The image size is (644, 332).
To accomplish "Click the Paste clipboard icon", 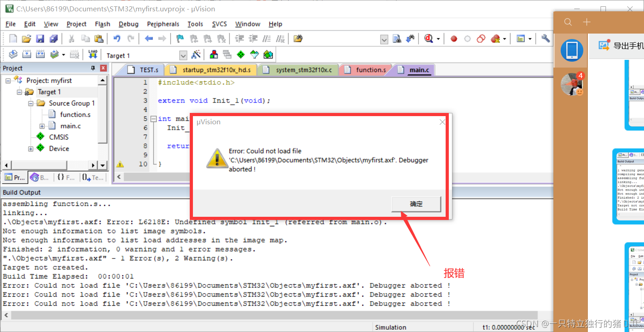I will pos(99,39).
